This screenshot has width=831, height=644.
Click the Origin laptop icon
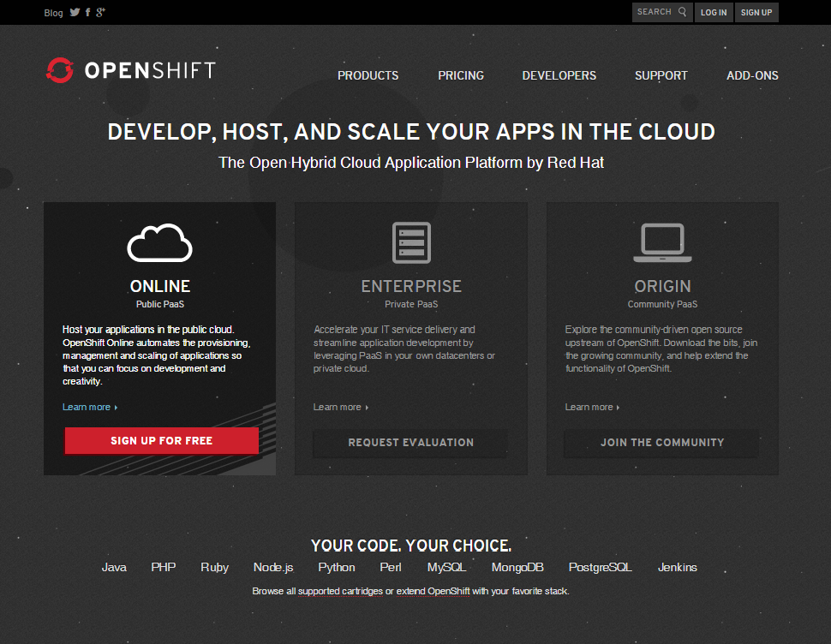pyautogui.click(x=662, y=242)
